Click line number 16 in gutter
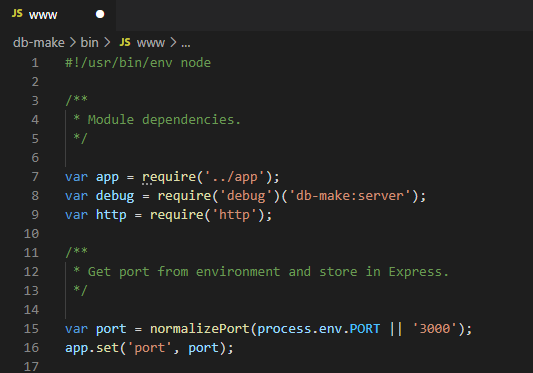Image resolution: width=533 pixels, height=373 pixels. pos(31,348)
